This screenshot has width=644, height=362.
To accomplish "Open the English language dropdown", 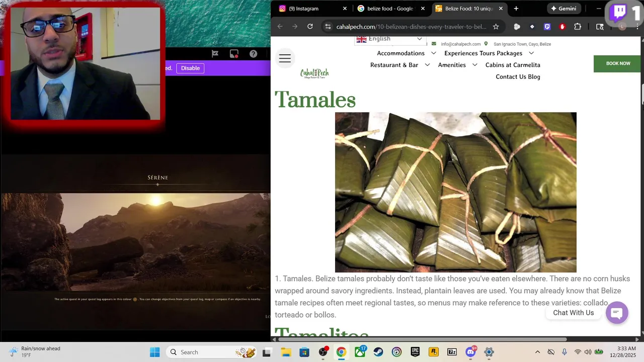I will click(x=390, y=39).
